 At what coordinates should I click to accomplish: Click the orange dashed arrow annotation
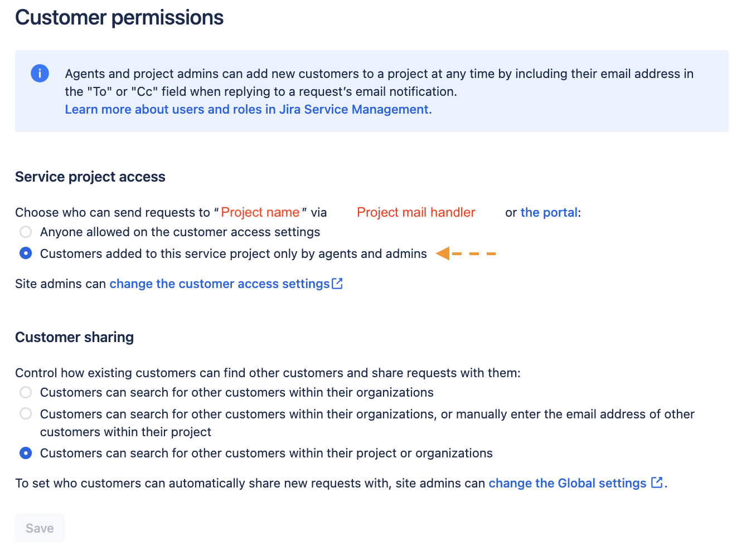point(466,253)
